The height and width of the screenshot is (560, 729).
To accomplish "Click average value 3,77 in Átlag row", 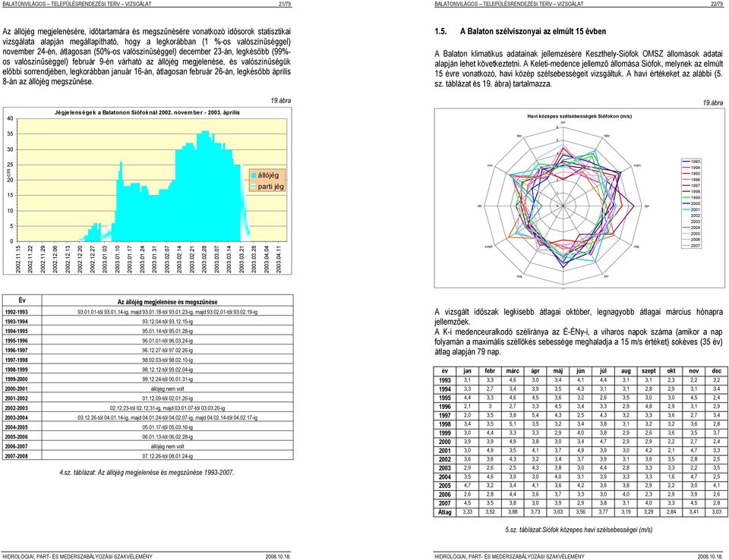I will 603,511.
